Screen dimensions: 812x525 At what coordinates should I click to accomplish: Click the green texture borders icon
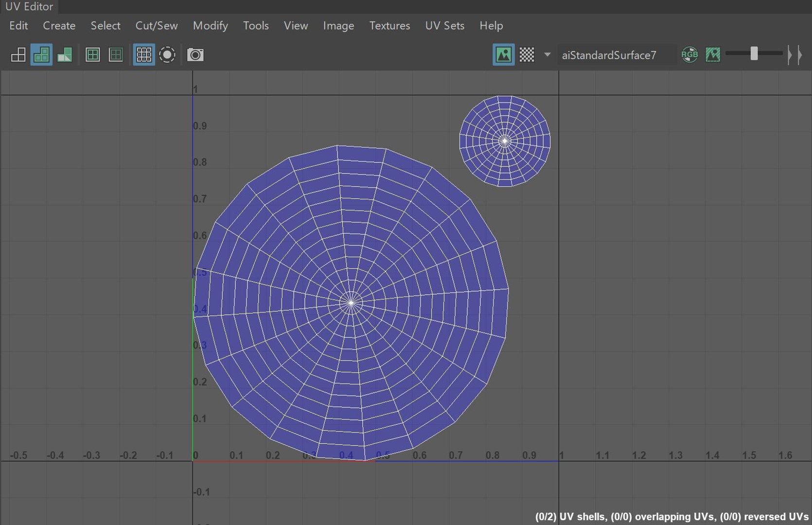pos(92,55)
